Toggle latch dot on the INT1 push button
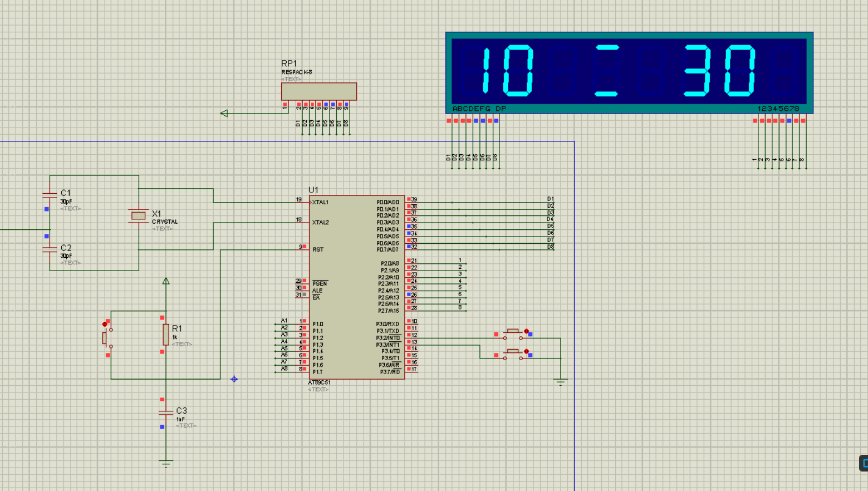Image resolution: width=868 pixels, height=491 pixels. tap(526, 351)
